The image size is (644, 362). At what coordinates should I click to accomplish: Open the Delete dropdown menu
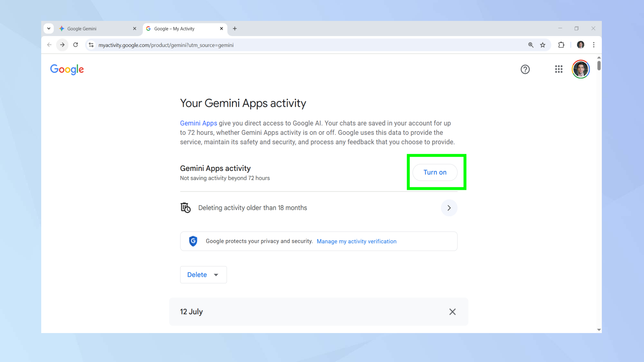[x=203, y=275]
